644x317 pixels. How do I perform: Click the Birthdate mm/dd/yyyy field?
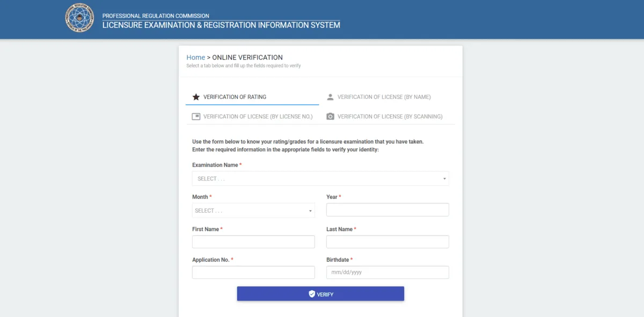pyautogui.click(x=387, y=272)
